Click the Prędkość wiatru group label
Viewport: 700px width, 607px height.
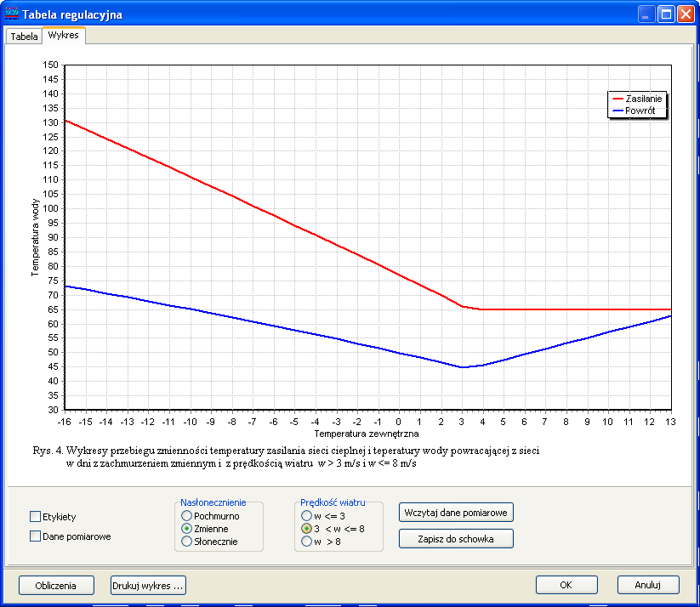(333, 502)
